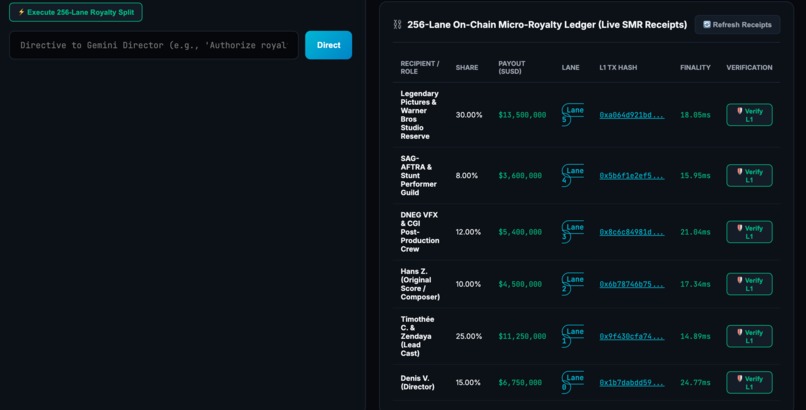Click the LANE column header
This screenshot has width=806, height=410.
(571, 67)
